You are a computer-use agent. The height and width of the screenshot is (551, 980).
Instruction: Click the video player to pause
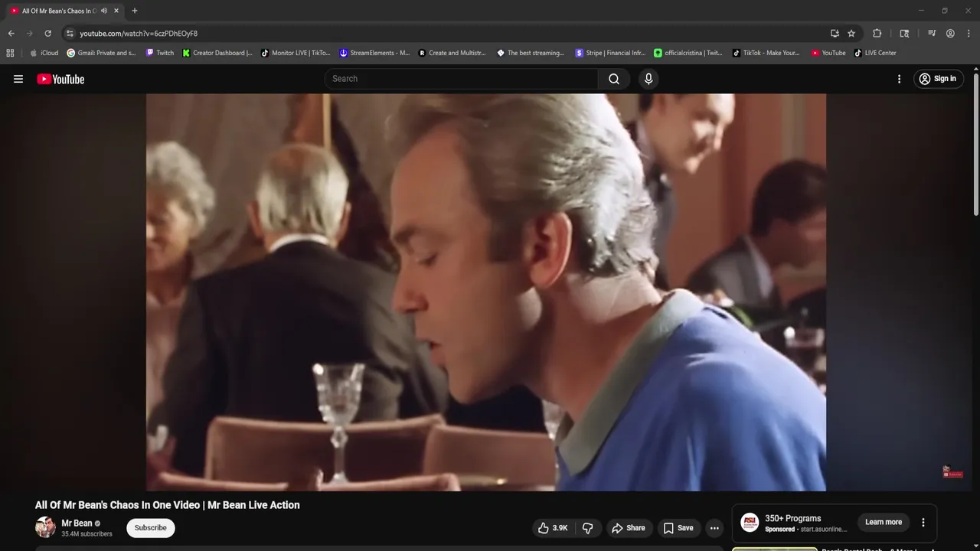486,292
